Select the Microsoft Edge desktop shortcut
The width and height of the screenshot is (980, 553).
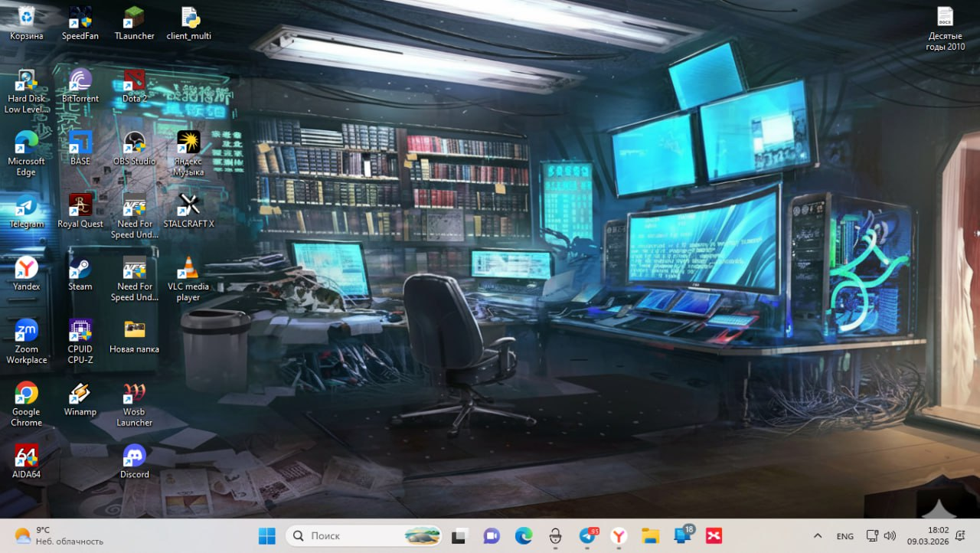(x=26, y=154)
